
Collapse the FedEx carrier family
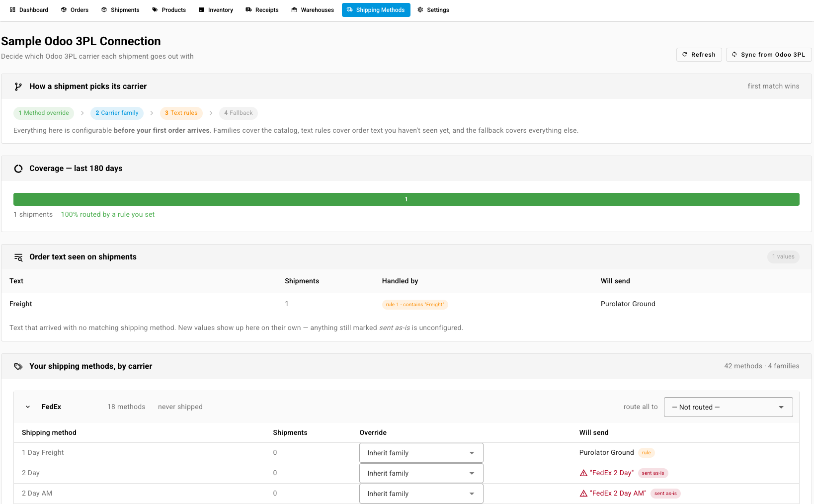28,407
